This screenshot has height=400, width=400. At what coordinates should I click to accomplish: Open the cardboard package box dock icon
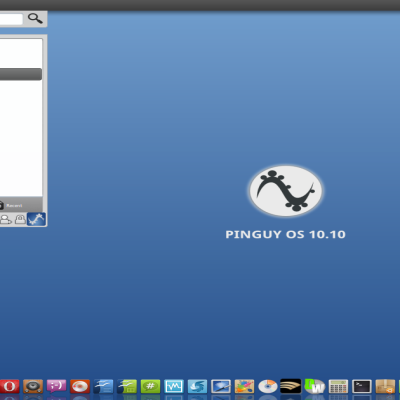[385, 387]
